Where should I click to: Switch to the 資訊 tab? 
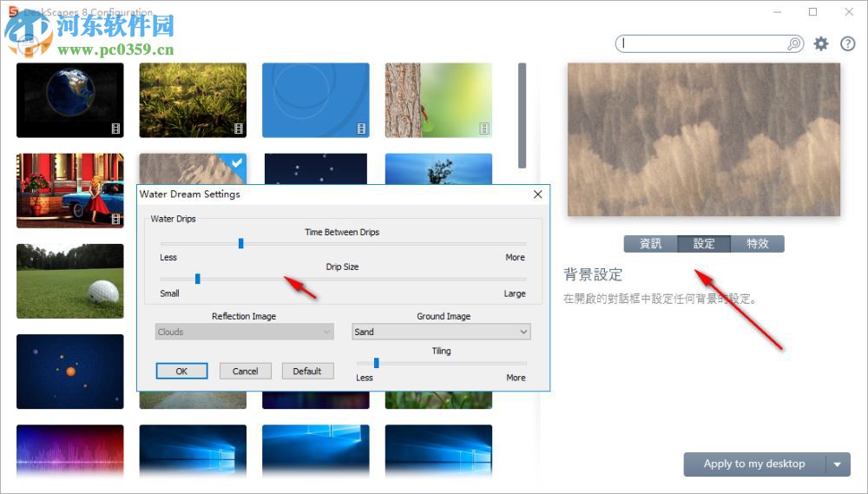click(x=650, y=244)
